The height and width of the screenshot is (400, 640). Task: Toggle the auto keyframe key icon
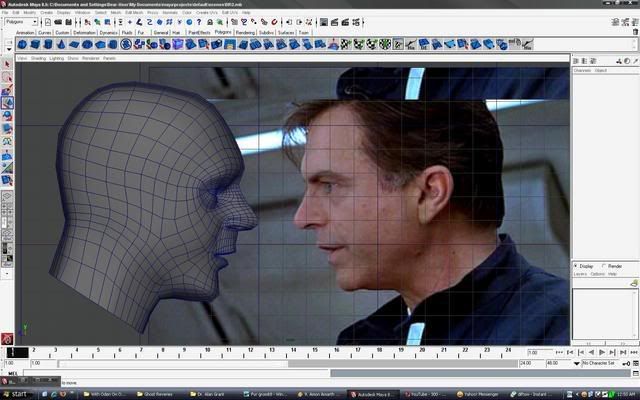click(x=626, y=363)
